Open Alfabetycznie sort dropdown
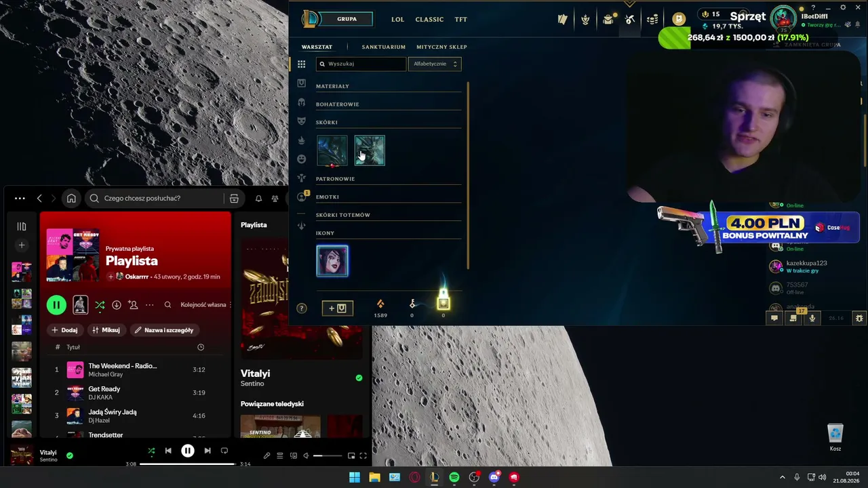The width and height of the screenshot is (868, 488). pyautogui.click(x=435, y=64)
